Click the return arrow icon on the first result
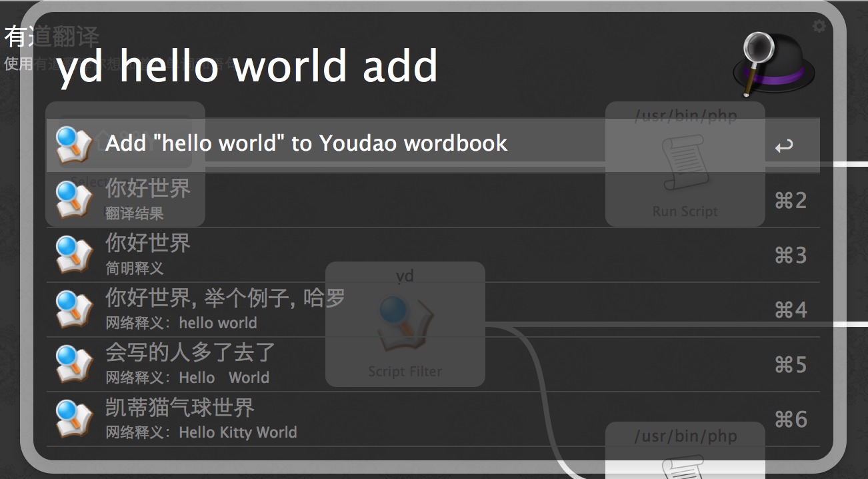Viewport: 868px width, 479px height. click(784, 145)
